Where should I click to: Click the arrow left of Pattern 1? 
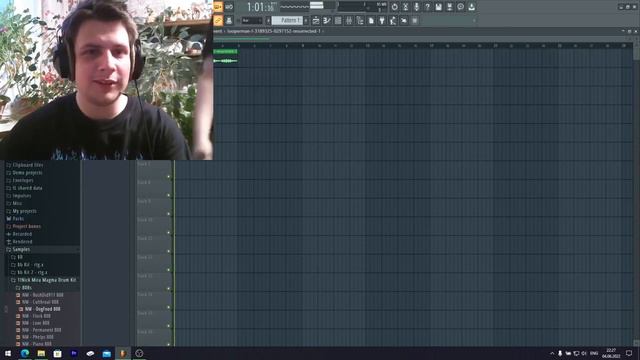[269, 20]
